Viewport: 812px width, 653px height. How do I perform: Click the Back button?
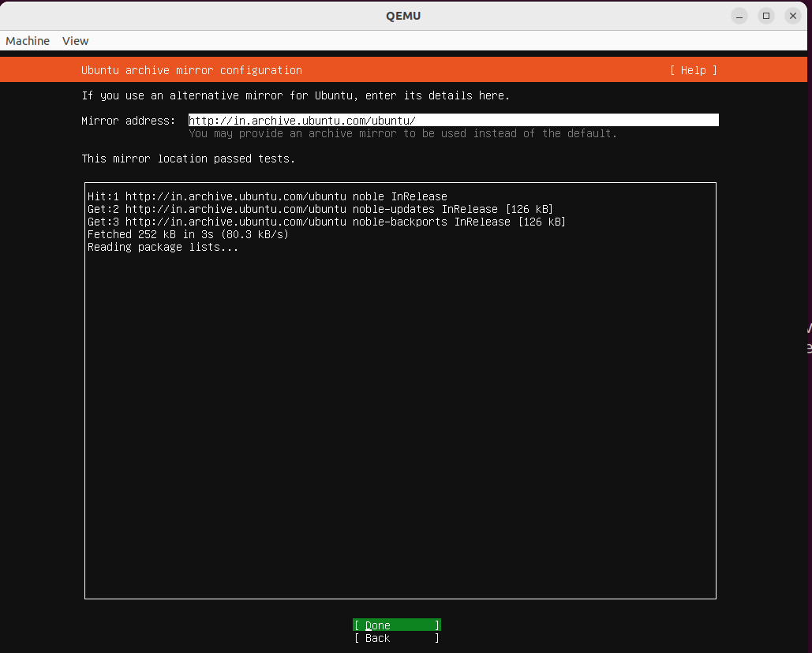[x=395, y=638]
